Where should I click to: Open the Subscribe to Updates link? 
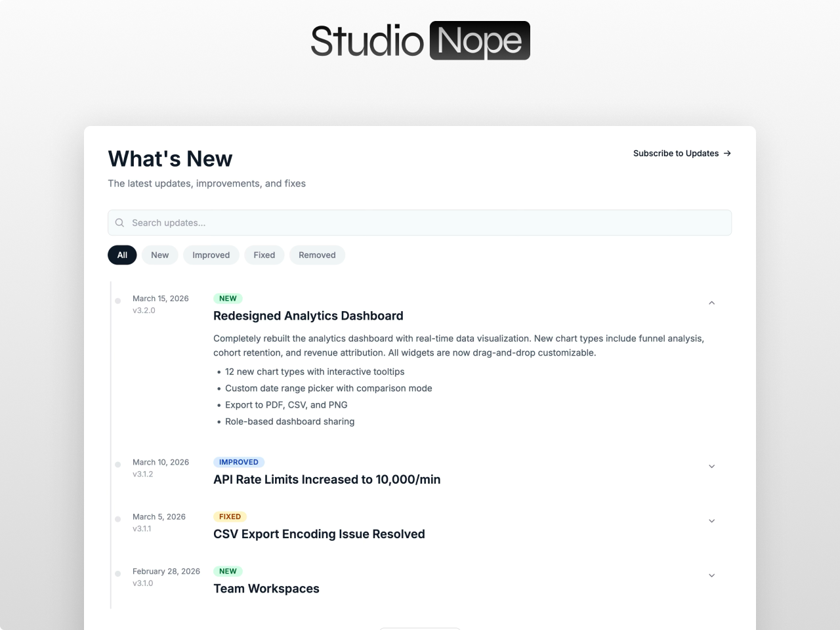tap(675, 153)
